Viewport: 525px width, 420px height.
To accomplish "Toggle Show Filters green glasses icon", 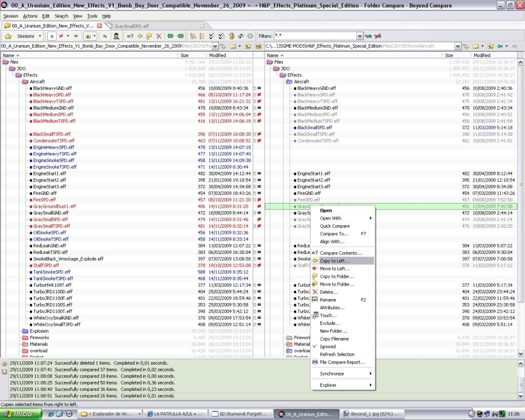I will (368, 36).
